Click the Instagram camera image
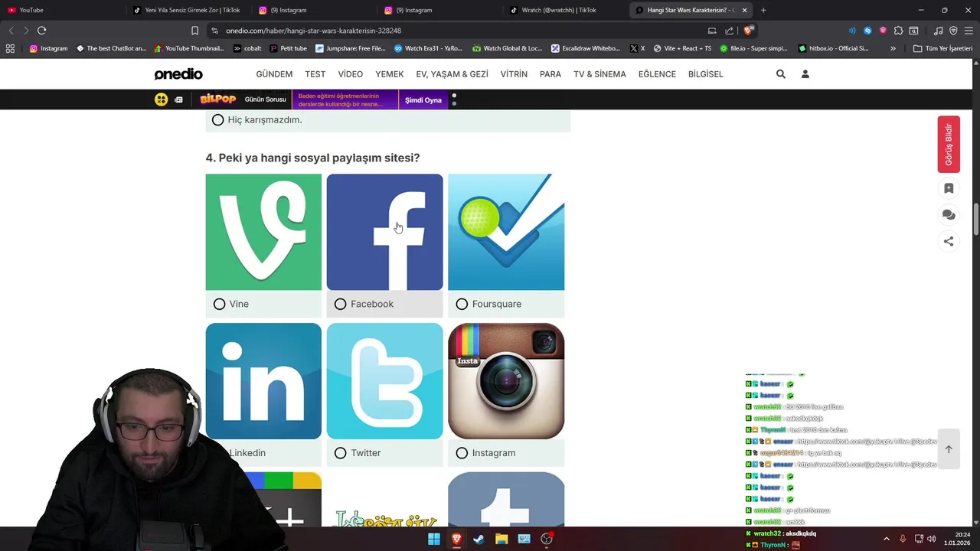The height and width of the screenshot is (551, 980). point(506,381)
